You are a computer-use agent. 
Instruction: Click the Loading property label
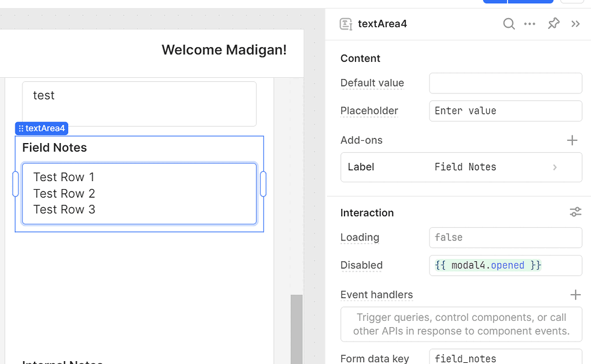pyautogui.click(x=359, y=238)
